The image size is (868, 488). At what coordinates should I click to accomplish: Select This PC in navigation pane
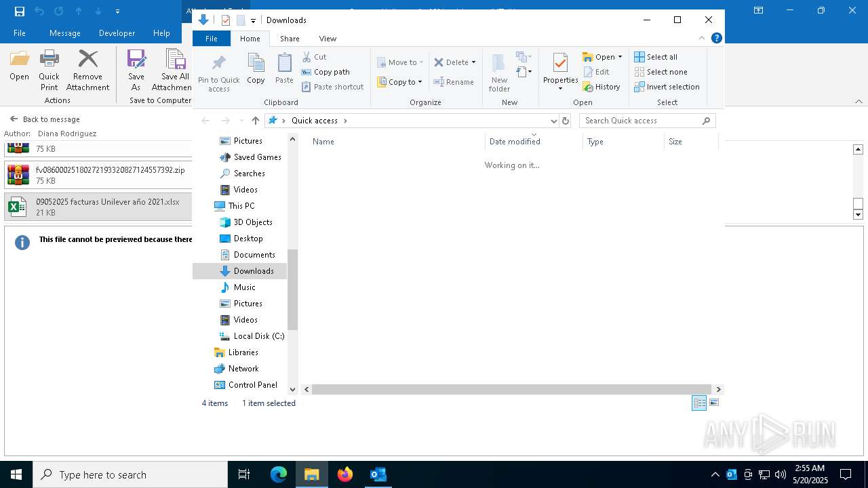(235, 206)
